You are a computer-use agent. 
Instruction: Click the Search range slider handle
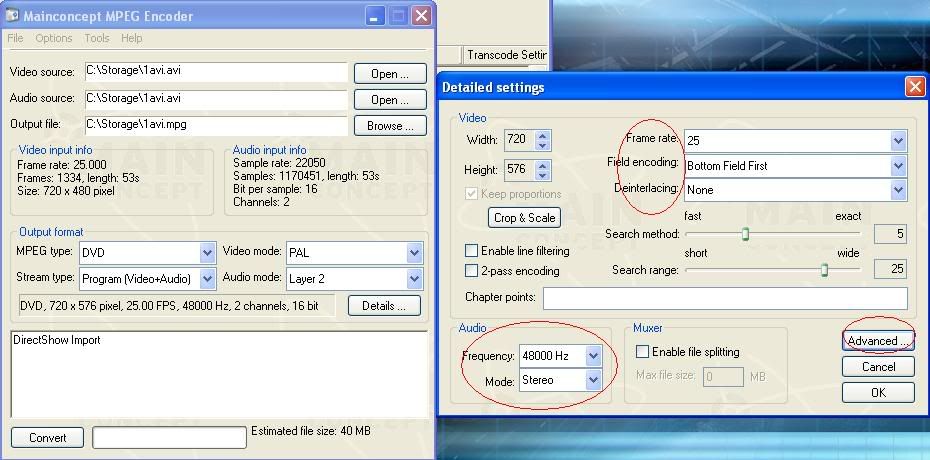(824, 270)
